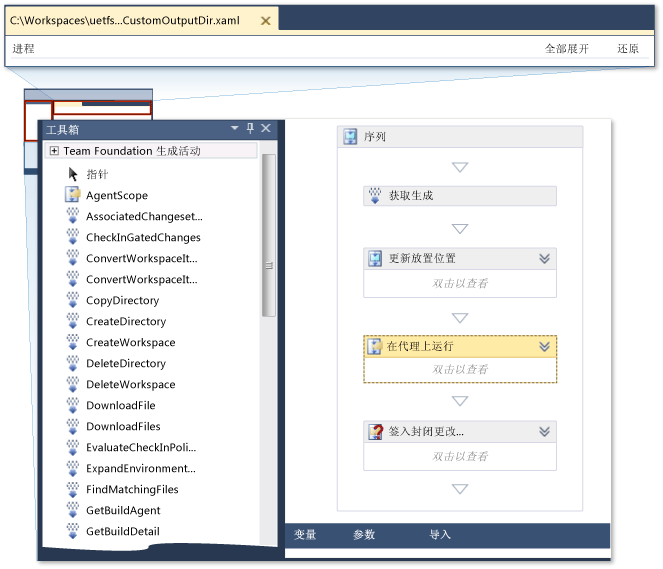
Task: Select the 指针 pointer tool icon
Action: tap(73, 174)
